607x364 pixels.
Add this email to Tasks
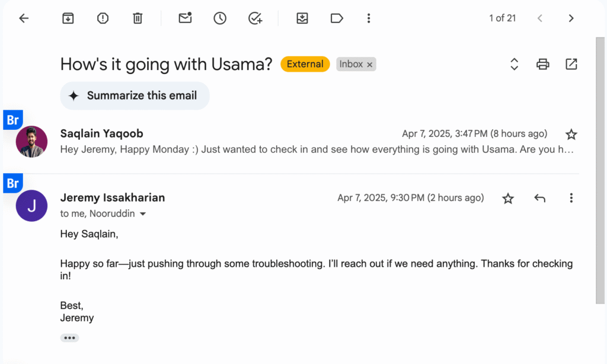click(255, 18)
